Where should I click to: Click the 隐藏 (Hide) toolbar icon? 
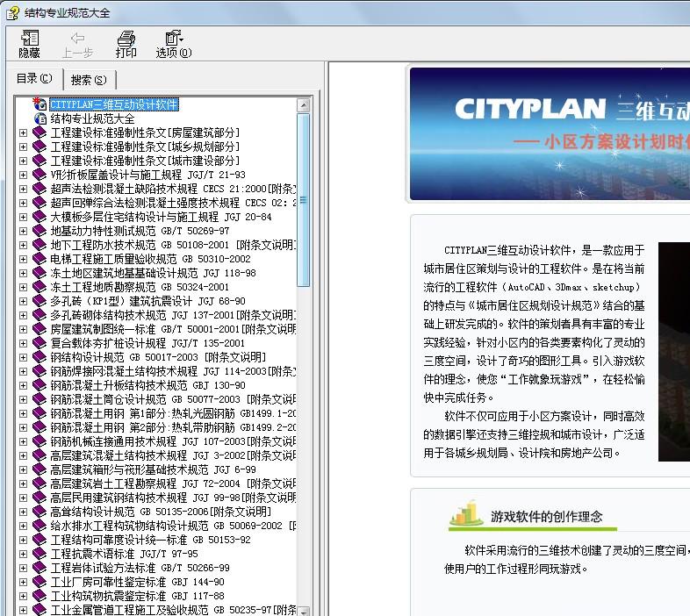(30, 44)
